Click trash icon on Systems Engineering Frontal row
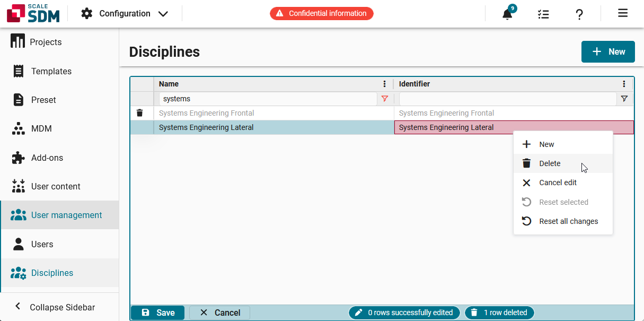The height and width of the screenshot is (321, 644). point(140,113)
